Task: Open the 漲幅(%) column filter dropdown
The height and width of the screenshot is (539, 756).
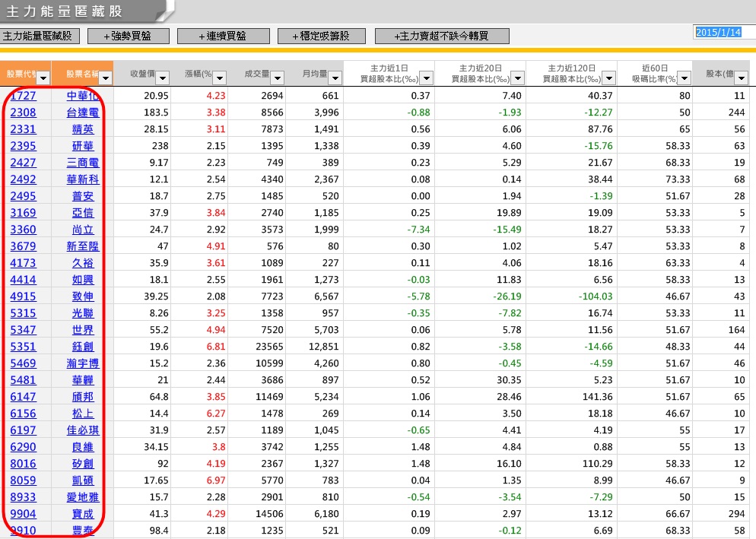Action: pyautogui.click(x=219, y=78)
